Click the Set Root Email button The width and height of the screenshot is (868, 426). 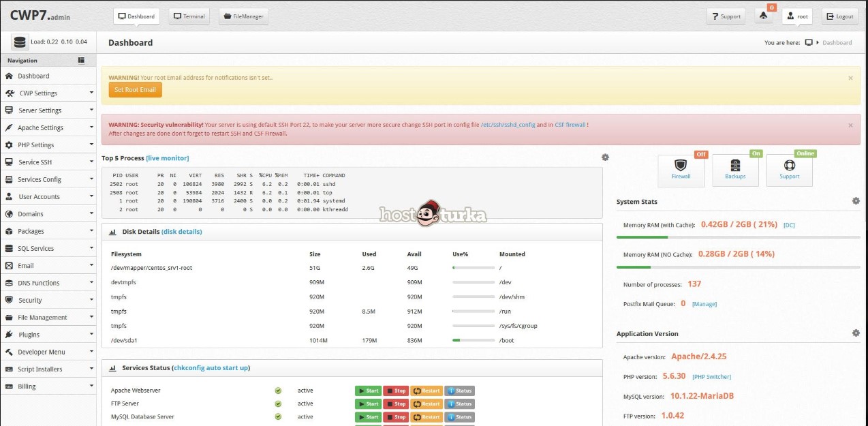tap(135, 90)
